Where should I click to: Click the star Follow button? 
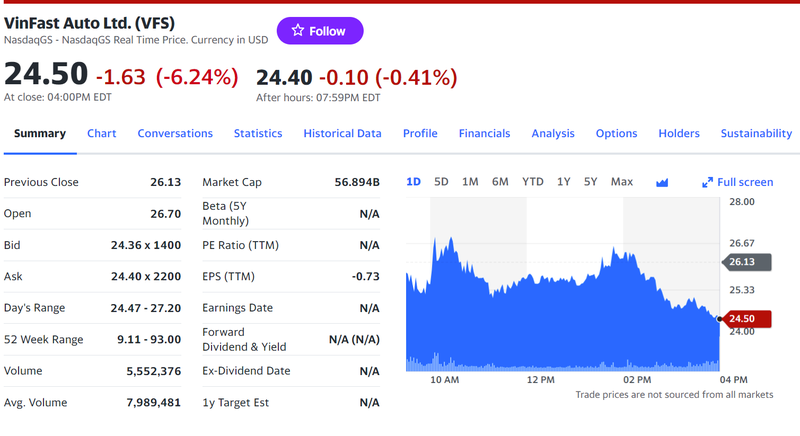pos(319,31)
